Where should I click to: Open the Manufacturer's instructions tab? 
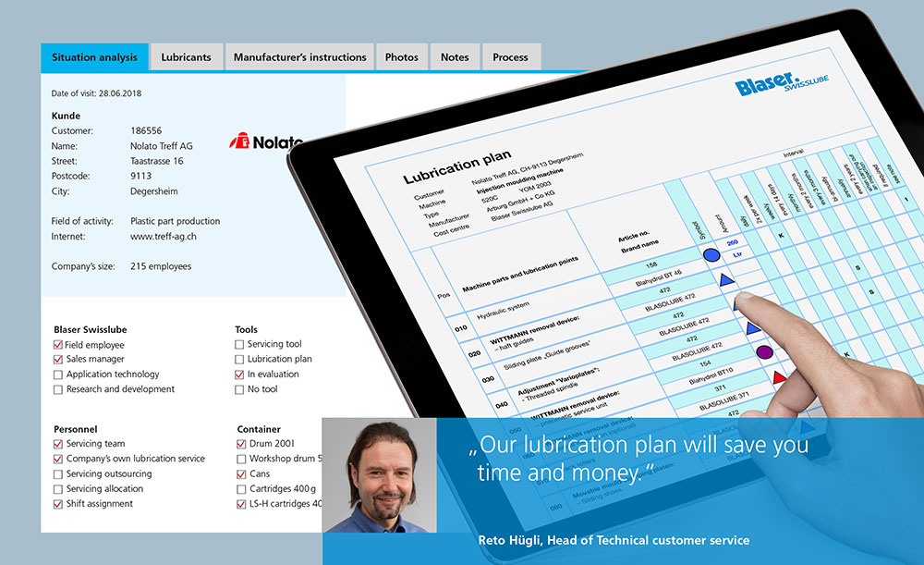tap(299, 57)
